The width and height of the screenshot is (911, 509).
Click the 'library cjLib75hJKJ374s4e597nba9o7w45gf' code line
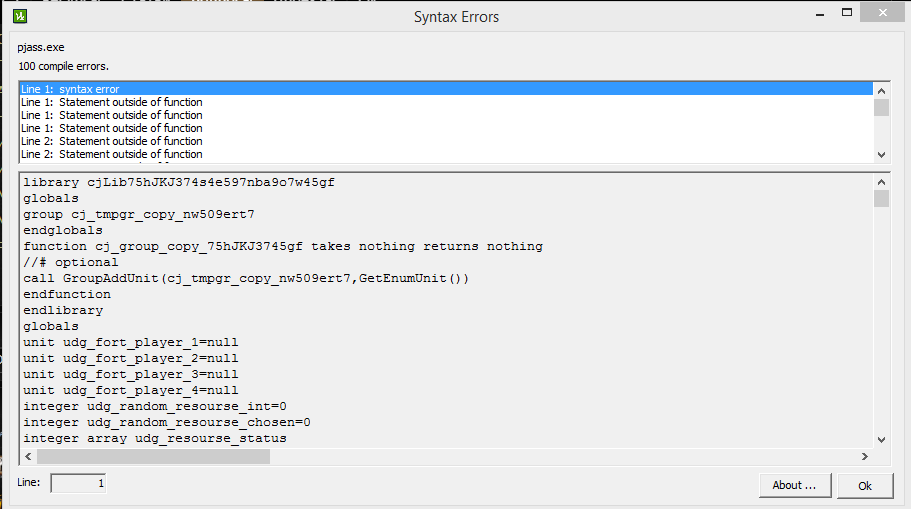click(x=178, y=182)
